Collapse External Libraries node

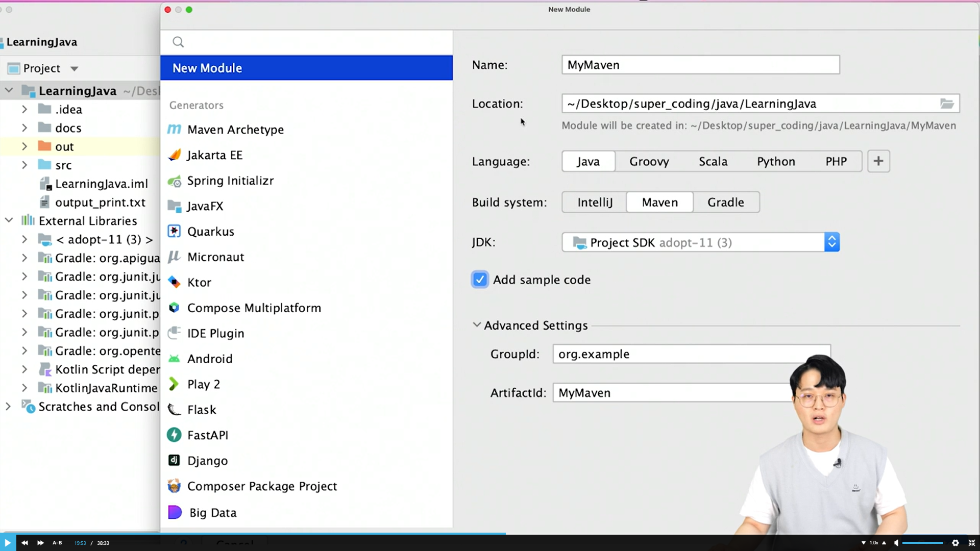[9, 220]
